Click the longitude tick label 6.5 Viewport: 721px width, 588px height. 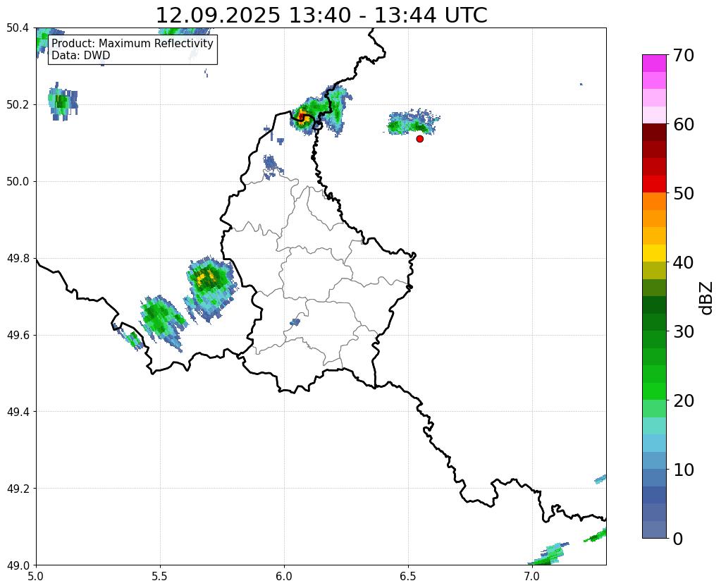click(408, 576)
